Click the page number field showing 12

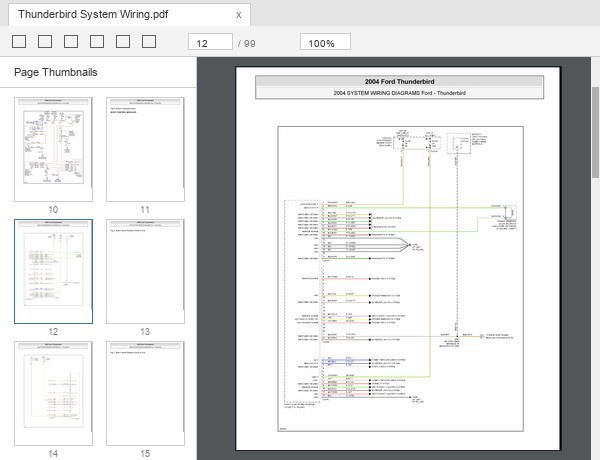210,42
